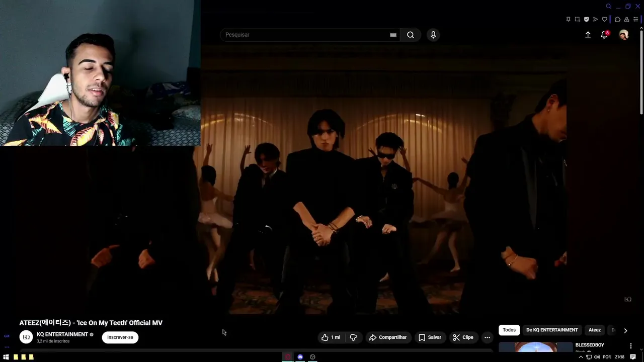Click the BLESSEDBOY video title

(x=590, y=345)
